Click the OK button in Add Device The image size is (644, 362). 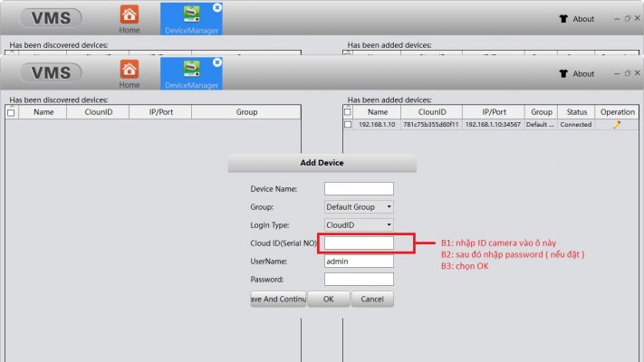[x=329, y=300]
